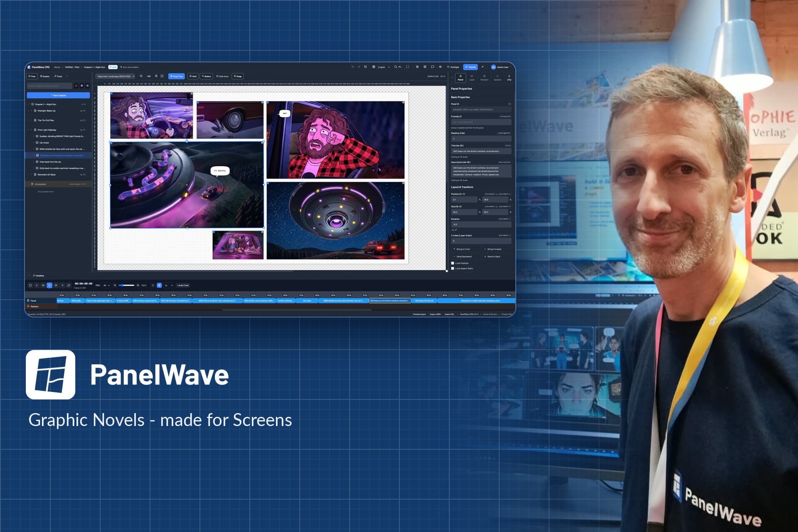798x532 pixels.
Task: Click the undo arrow icon
Action: tap(352, 67)
